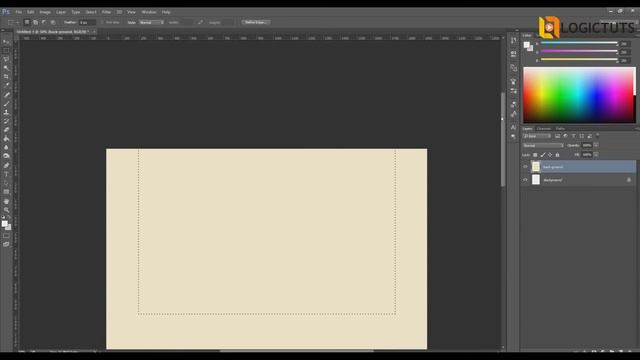640x360 pixels.
Task: Open the Window menu
Action: coord(149,12)
